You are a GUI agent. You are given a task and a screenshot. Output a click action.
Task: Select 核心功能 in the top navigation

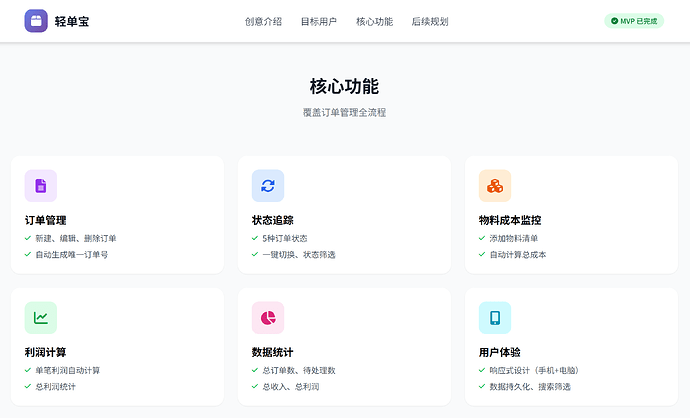click(x=374, y=22)
